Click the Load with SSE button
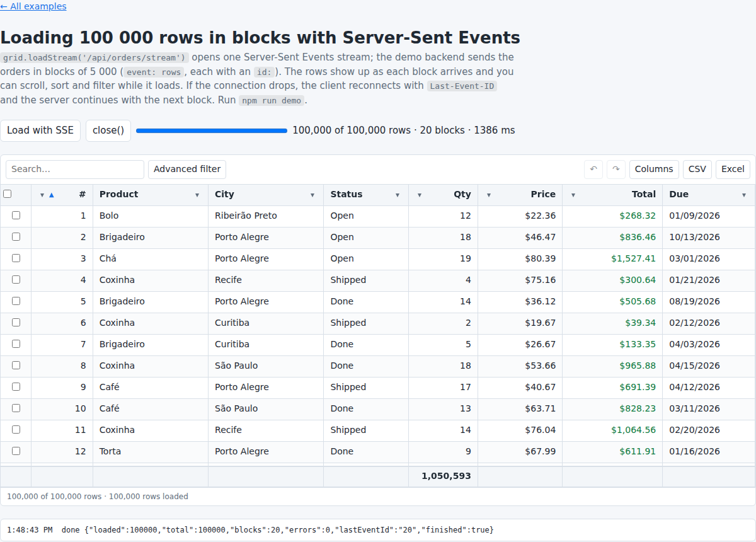The image size is (756, 542). tap(40, 130)
